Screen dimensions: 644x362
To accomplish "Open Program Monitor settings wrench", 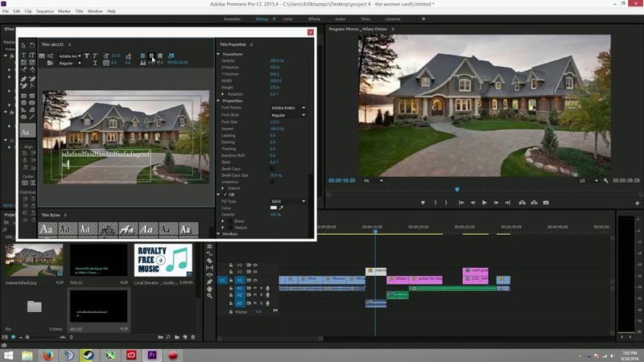I will (x=606, y=180).
